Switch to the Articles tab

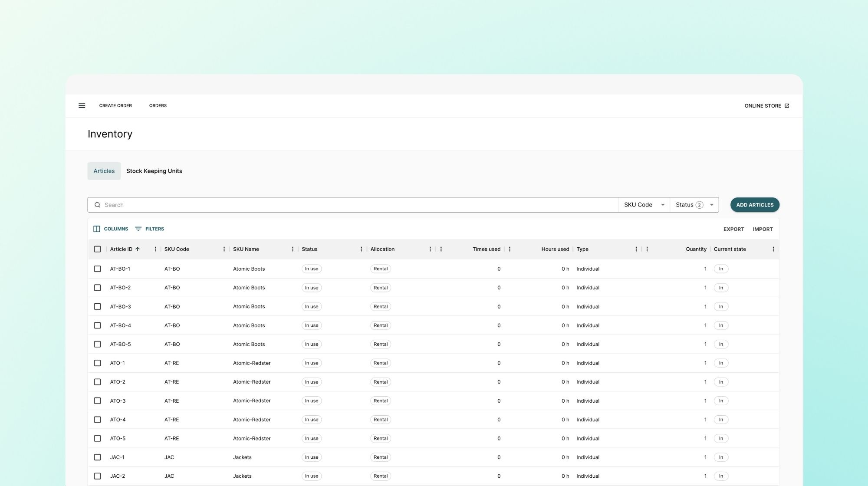(104, 171)
